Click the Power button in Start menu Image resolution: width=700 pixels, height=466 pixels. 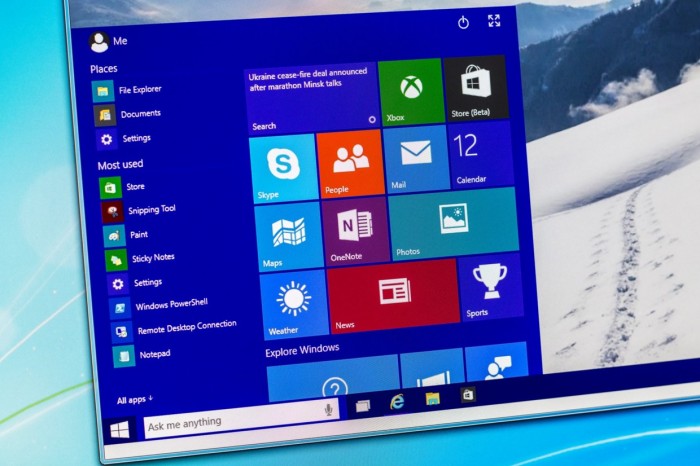(463, 23)
